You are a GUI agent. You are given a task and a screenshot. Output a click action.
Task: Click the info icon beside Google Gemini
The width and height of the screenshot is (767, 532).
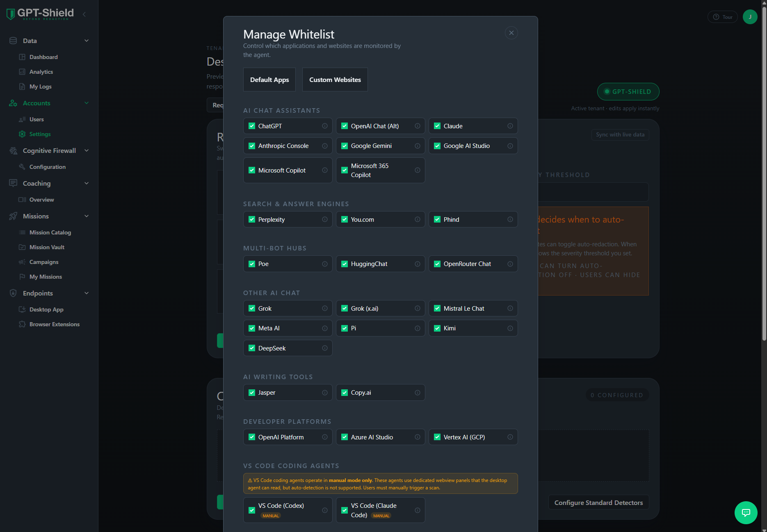coord(418,146)
